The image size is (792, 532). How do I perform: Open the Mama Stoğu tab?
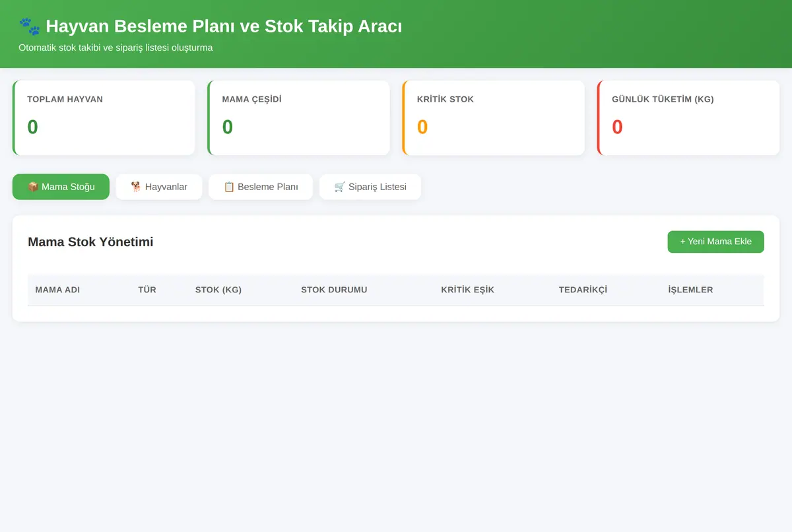pyautogui.click(x=61, y=187)
